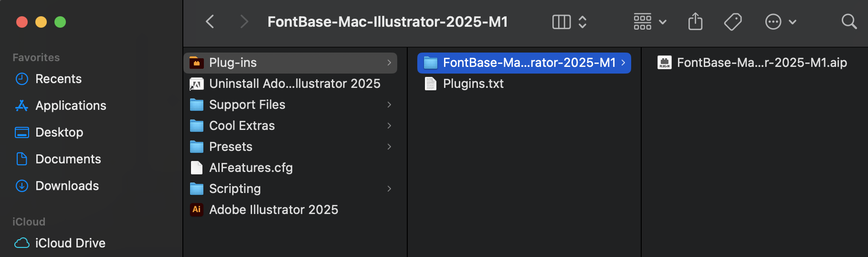868x257 pixels.
Task: Select Uninstall Ado...llustrator 2025 alias icon
Action: point(197,84)
